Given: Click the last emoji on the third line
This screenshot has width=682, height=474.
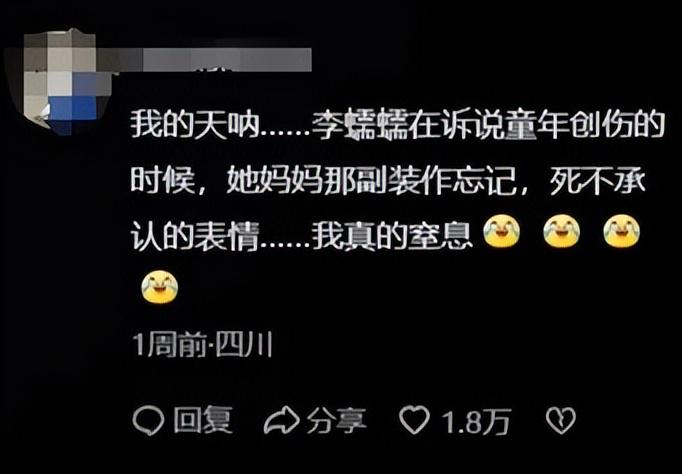Looking at the screenshot, I should 621,231.
